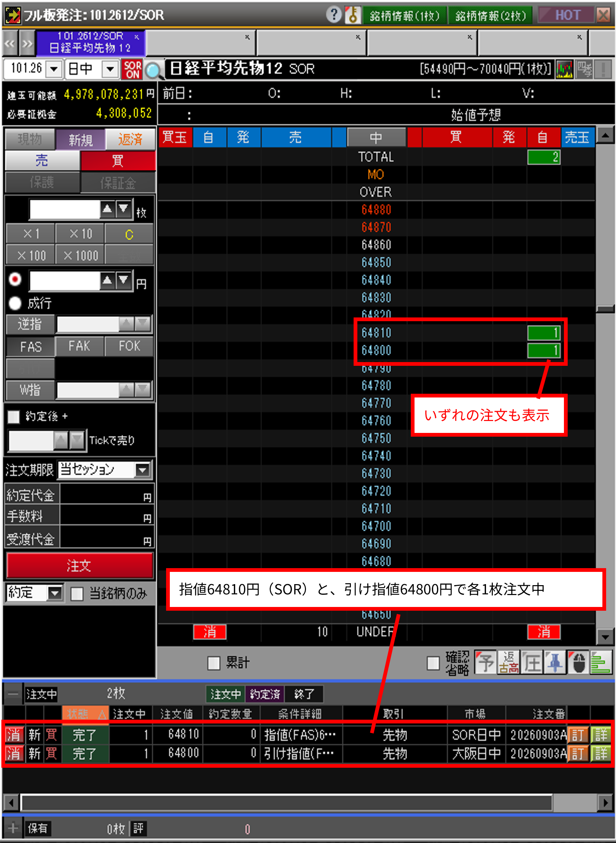Switch to the 約定済 tab
616x843 pixels.
pyautogui.click(x=265, y=694)
